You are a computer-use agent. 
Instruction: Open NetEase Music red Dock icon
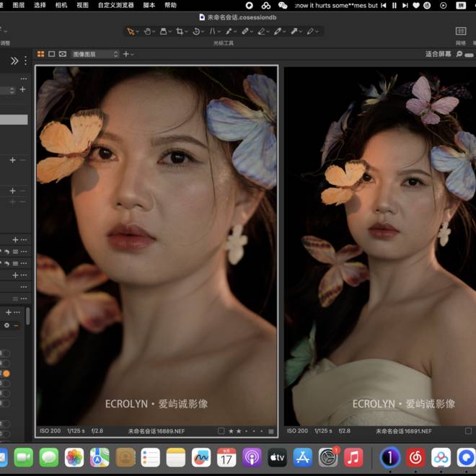tap(415, 457)
